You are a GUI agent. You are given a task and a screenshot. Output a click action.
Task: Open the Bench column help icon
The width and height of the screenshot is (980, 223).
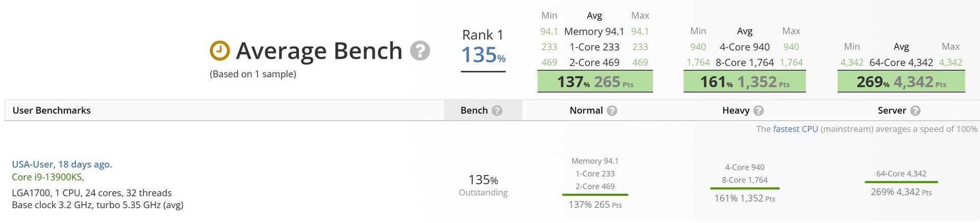coord(497,111)
